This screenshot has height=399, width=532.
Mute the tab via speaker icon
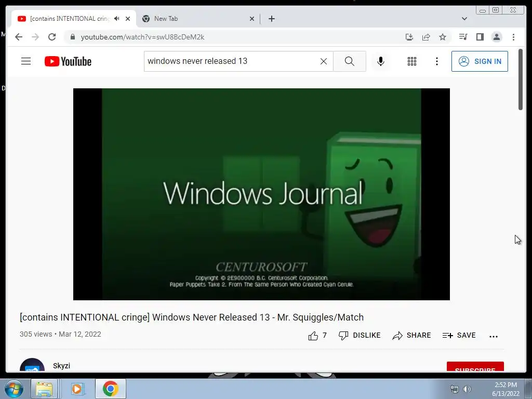117,19
